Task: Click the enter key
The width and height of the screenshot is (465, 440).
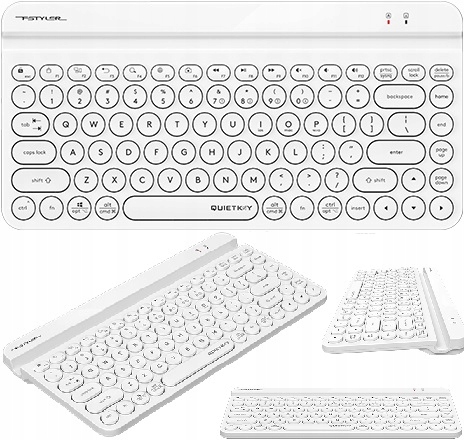Action: [x=396, y=152]
